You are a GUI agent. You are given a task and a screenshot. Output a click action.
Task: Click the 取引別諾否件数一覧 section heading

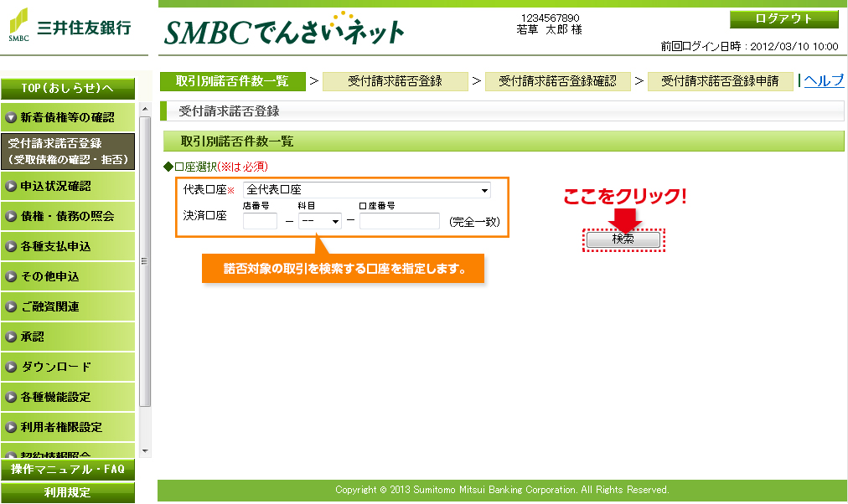[x=237, y=141]
